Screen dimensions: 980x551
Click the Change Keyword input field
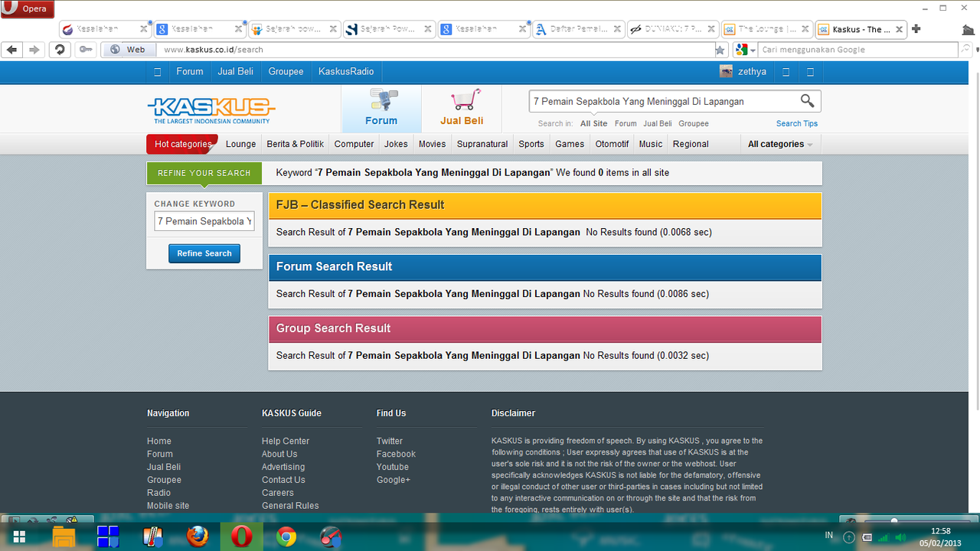[x=204, y=221]
